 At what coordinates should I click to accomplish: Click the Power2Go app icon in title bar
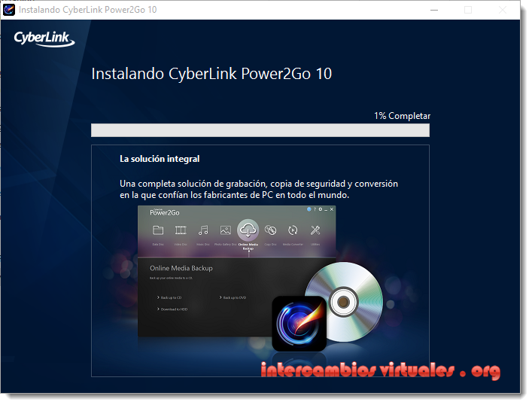[9, 10]
